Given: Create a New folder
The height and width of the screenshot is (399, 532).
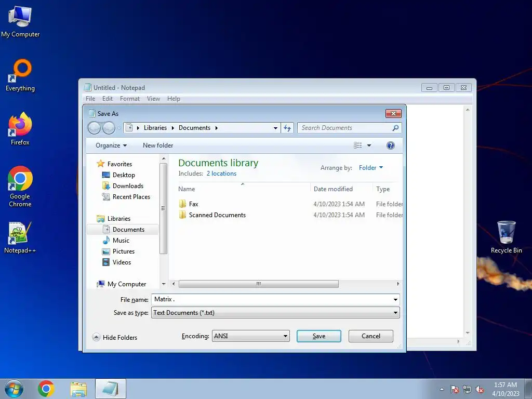Looking at the screenshot, I should [x=158, y=145].
